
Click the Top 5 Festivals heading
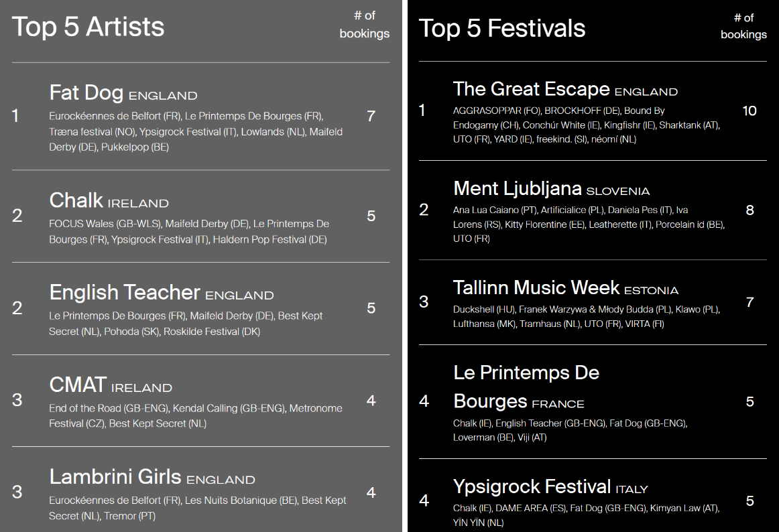(x=502, y=28)
